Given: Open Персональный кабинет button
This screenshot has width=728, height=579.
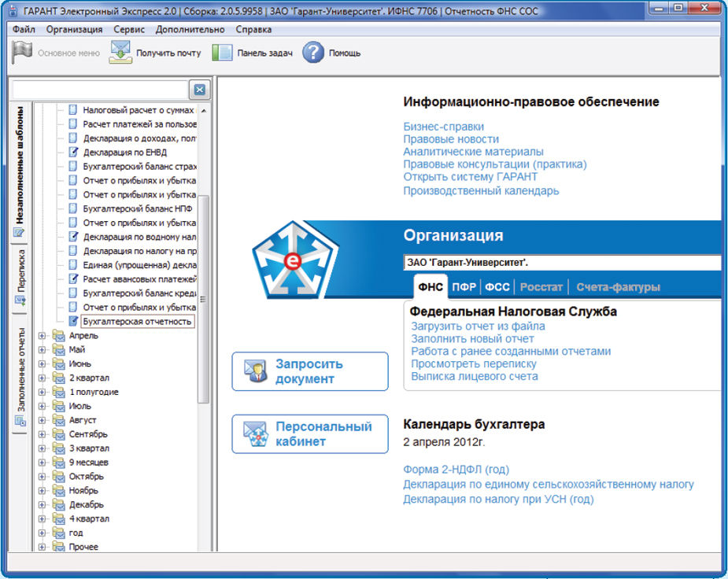Looking at the screenshot, I should (310, 433).
